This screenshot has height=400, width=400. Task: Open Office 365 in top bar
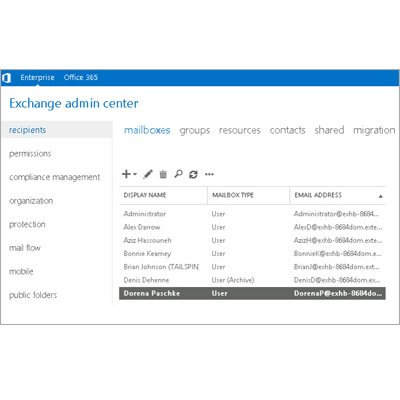[x=81, y=77]
